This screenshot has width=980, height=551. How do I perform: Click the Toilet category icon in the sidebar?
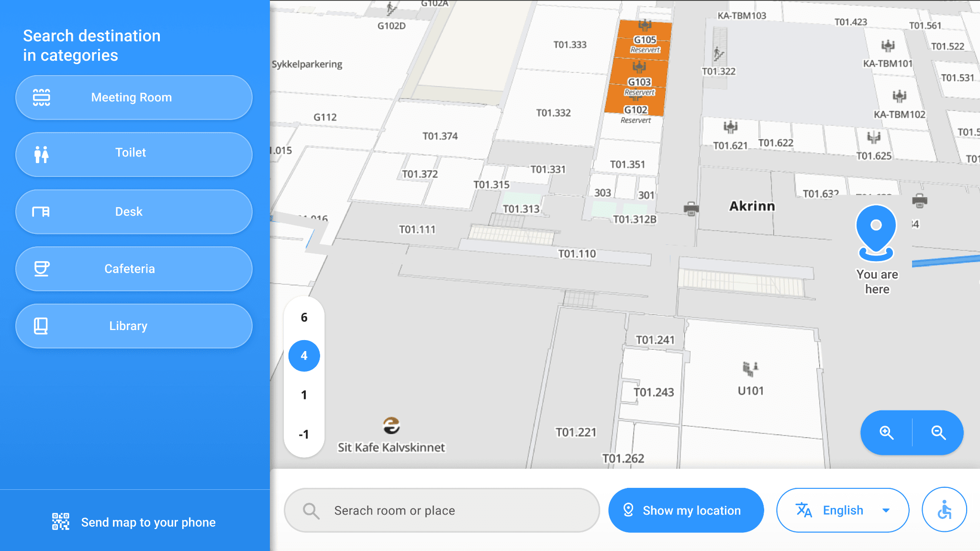(x=42, y=154)
